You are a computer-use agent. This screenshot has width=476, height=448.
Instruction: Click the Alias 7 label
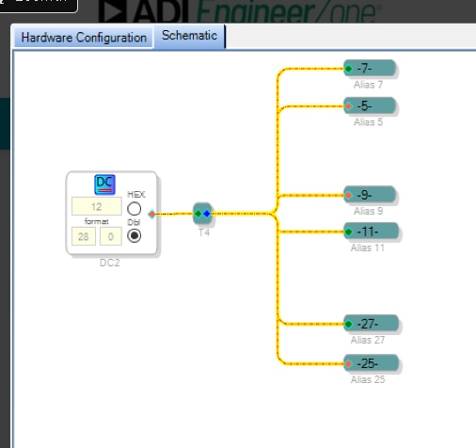(368, 85)
